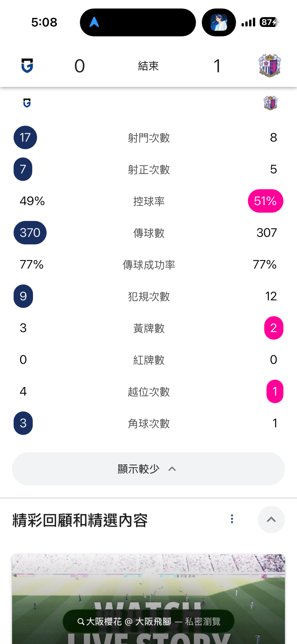297x644 pixels.
Task: Tap the 精彩回顧和精選內容 section heading
Action: (x=80, y=520)
